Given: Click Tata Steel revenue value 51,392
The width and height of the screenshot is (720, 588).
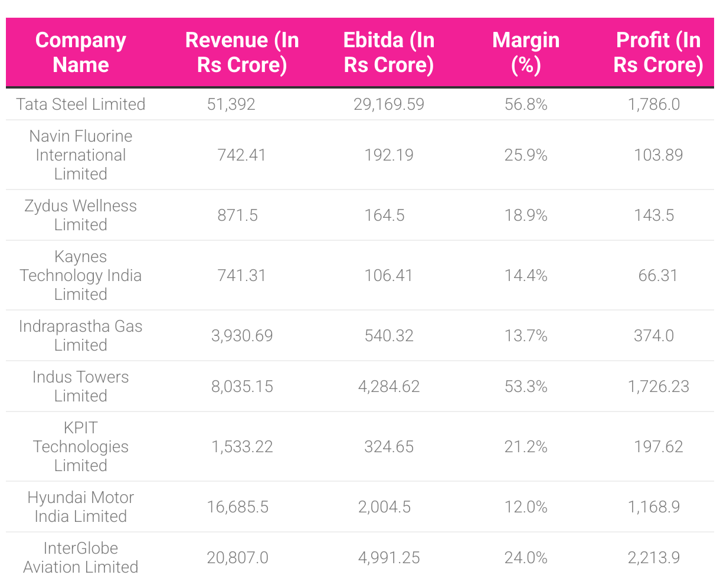Looking at the screenshot, I should (x=231, y=104).
